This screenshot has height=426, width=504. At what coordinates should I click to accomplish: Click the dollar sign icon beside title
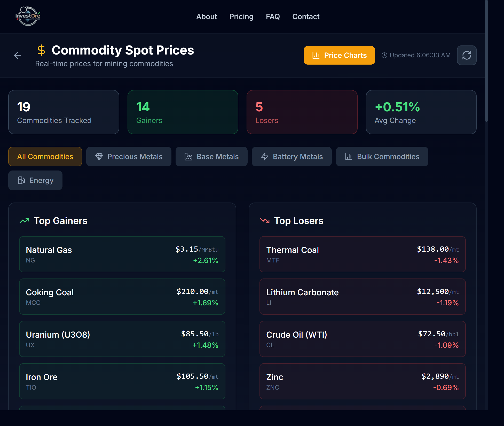click(41, 50)
